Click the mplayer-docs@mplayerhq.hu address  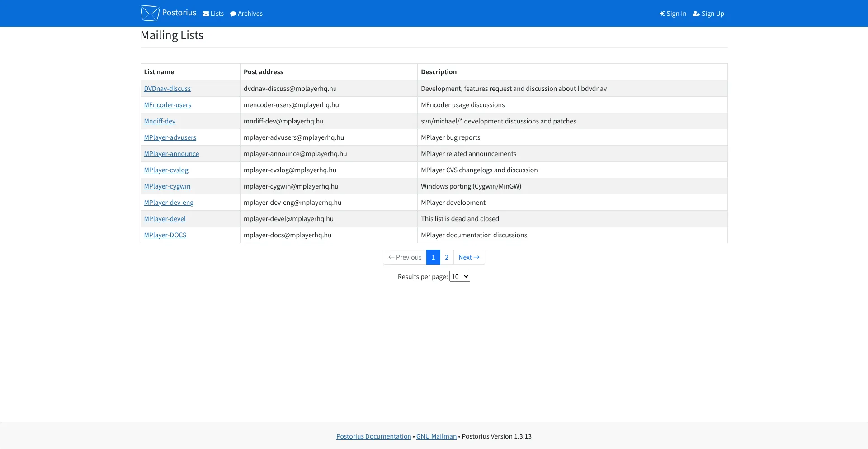point(288,235)
